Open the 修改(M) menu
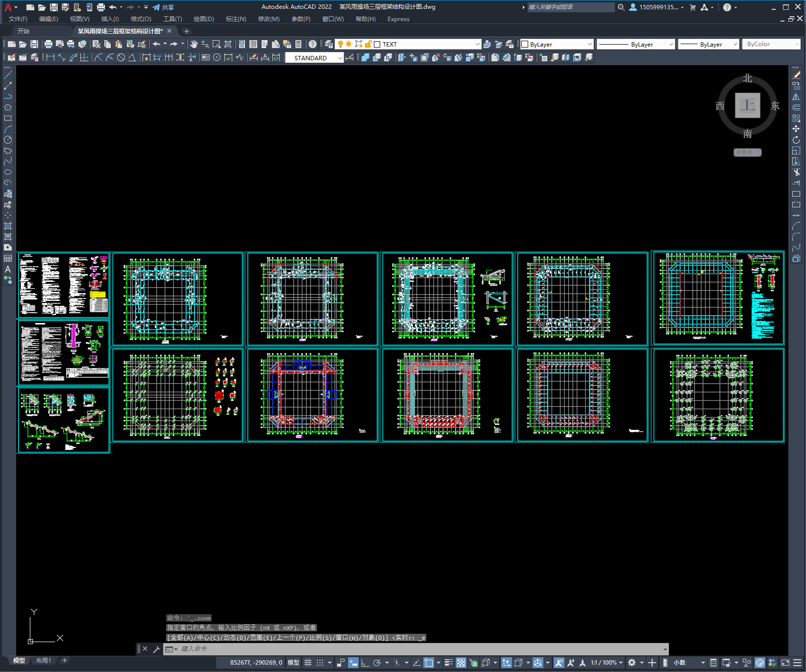The image size is (806, 672). 269,19
